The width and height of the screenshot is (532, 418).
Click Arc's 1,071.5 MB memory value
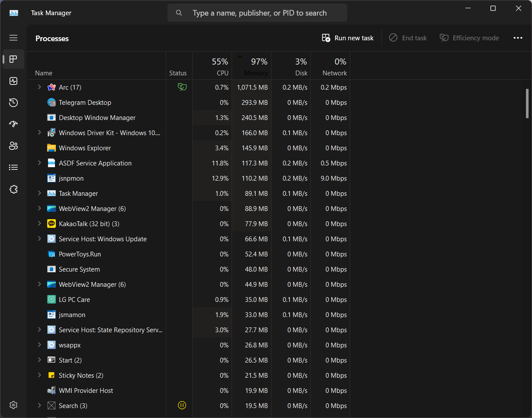[x=252, y=87]
